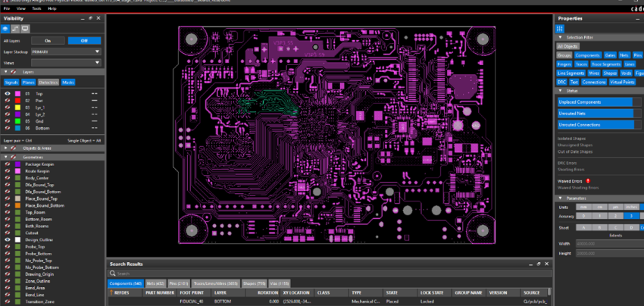Select the nets view icon in Visibility panel
Screen dimensions: 644x306
coord(16,28)
